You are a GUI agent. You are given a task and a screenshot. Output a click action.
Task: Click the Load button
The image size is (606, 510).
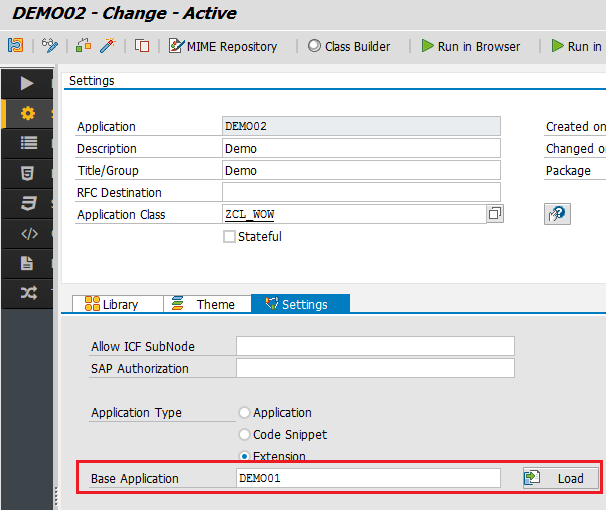561,478
